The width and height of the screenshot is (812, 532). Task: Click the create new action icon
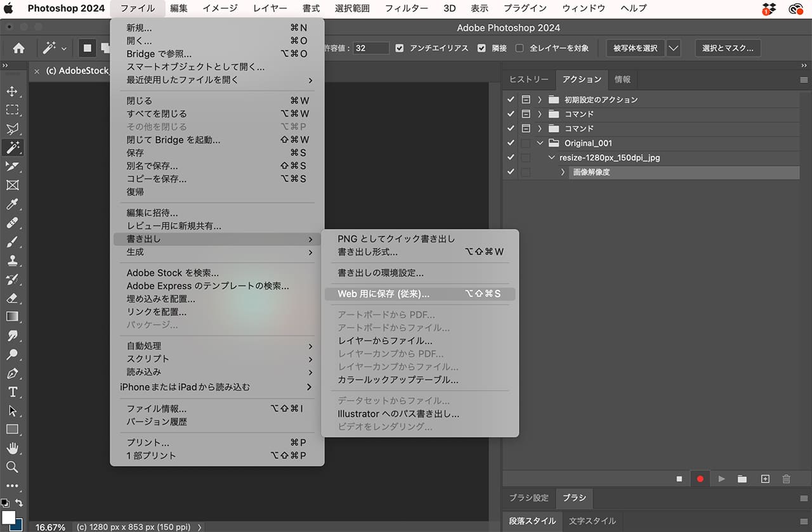(765, 479)
